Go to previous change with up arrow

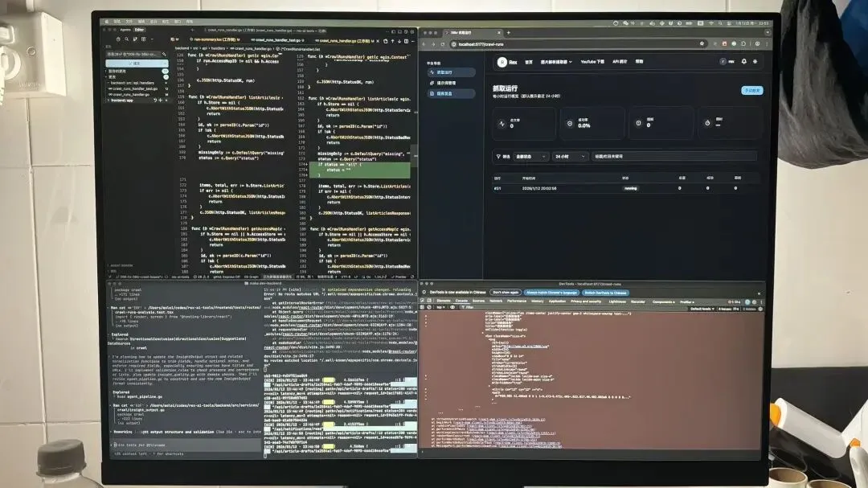click(x=392, y=41)
